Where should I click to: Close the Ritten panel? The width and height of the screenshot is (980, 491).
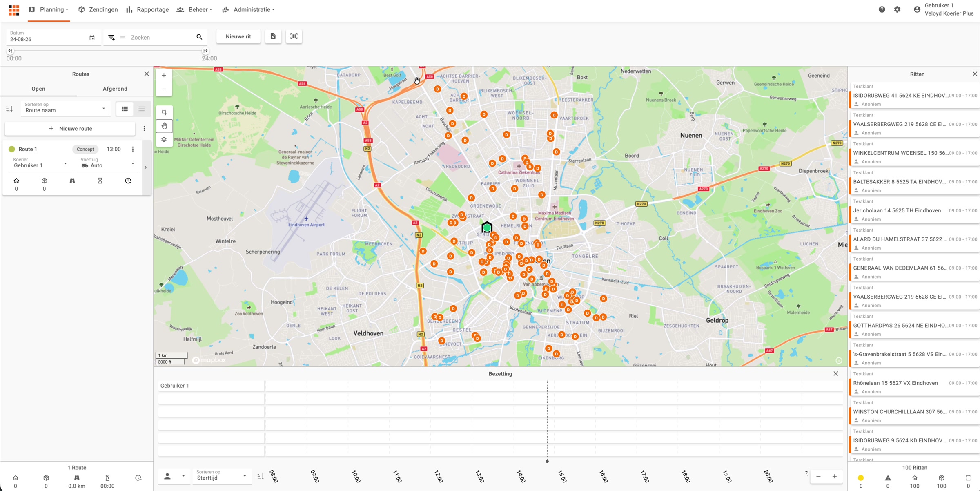tap(975, 74)
